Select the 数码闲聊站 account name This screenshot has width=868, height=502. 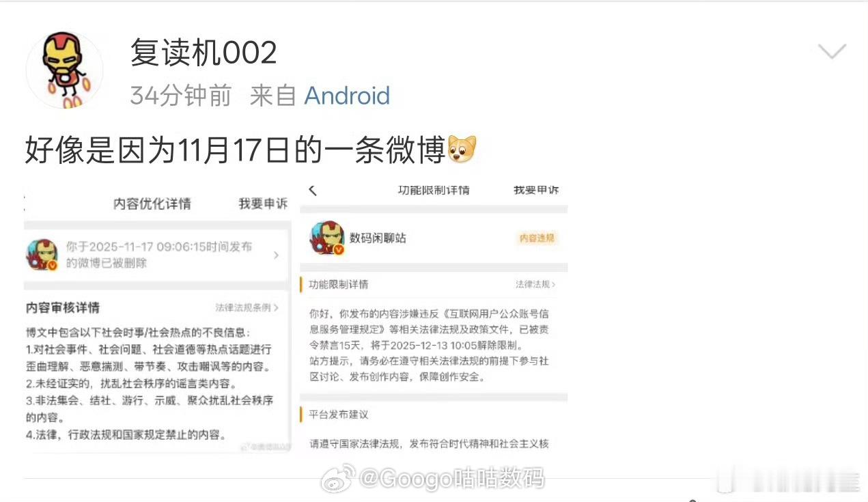coord(378,238)
